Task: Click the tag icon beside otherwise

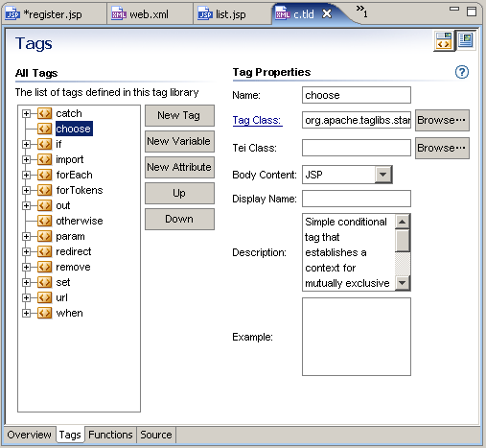Action: [44, 221]
